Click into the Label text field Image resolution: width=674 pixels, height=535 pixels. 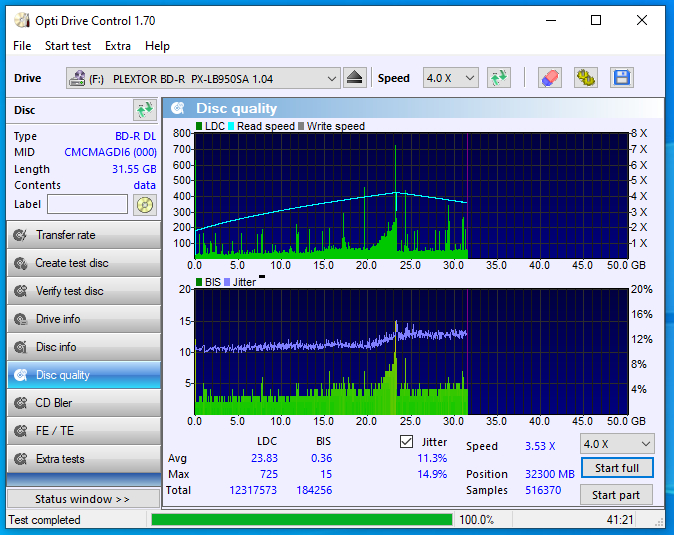[87, 204]
